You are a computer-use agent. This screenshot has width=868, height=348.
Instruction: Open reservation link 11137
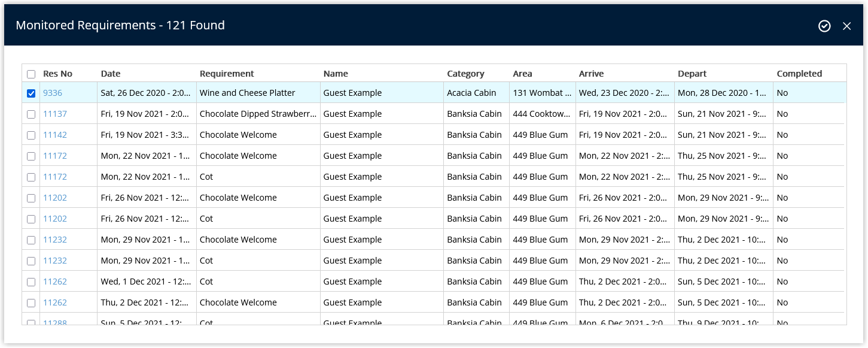55,114
